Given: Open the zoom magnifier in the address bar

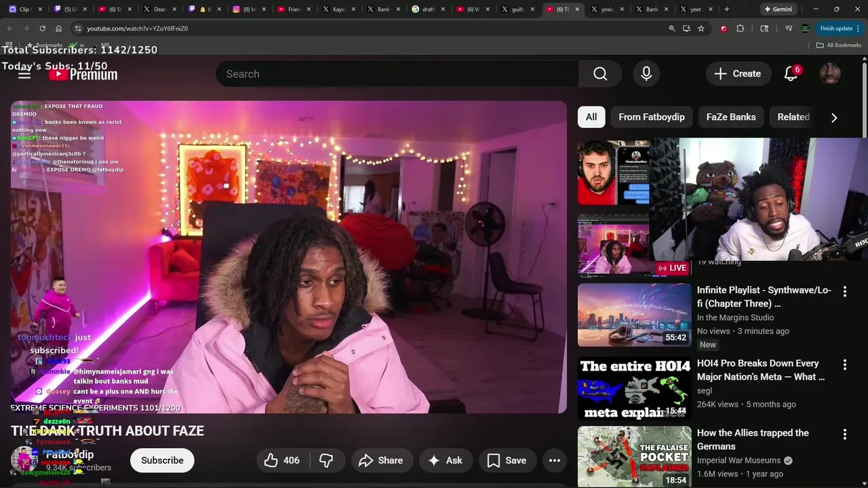Looking at the screenshot, I should 672,28.
